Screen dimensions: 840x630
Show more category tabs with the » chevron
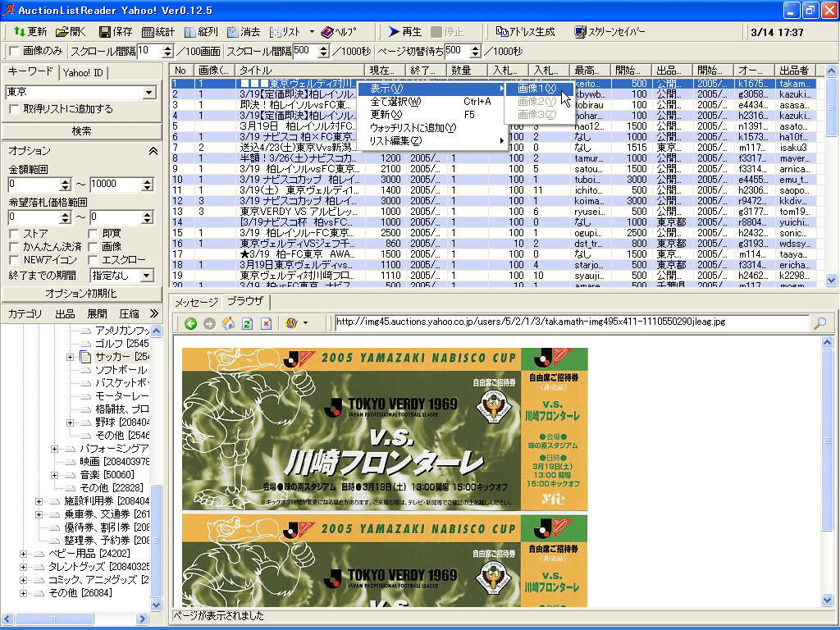point(154,313)
